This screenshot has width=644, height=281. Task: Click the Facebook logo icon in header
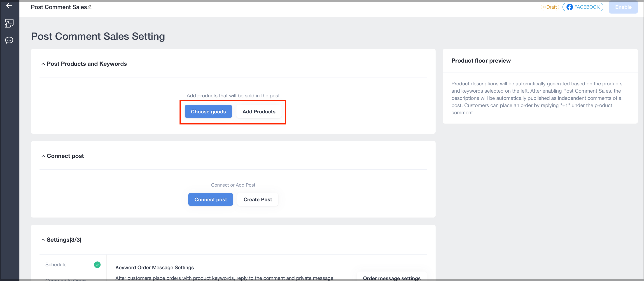click(569, 7)
